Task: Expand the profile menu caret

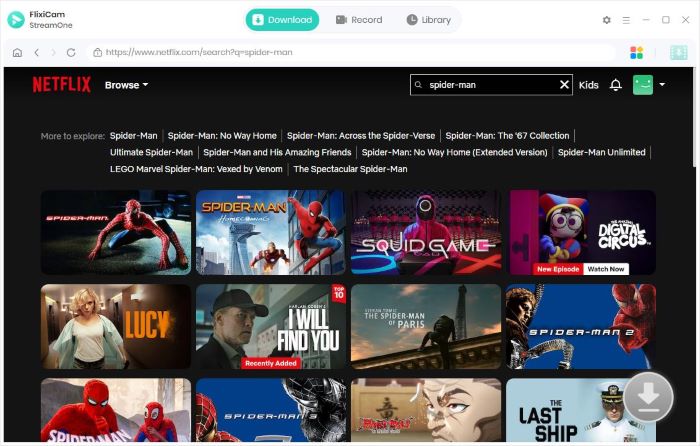Action: pos(662,84)
